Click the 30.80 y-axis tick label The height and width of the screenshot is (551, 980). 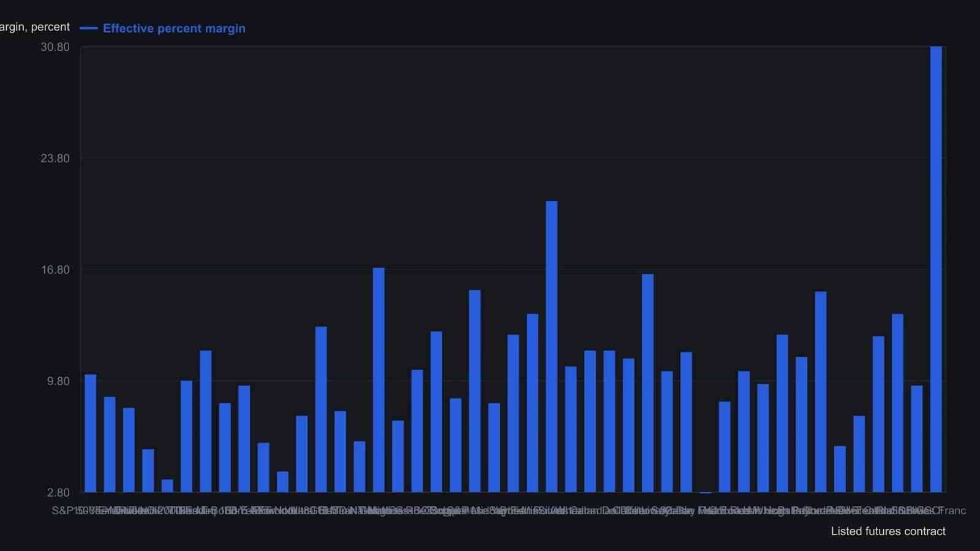pyautogui.click(x=55, y=47)
